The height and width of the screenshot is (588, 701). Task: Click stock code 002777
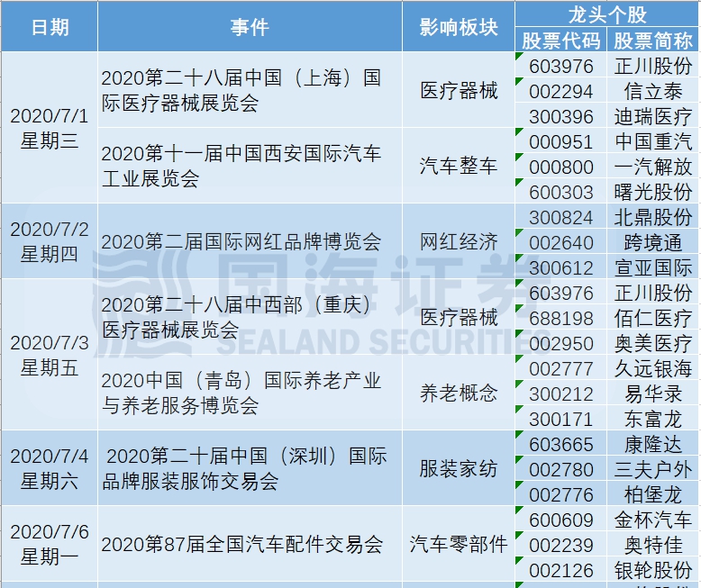[561, 368]
